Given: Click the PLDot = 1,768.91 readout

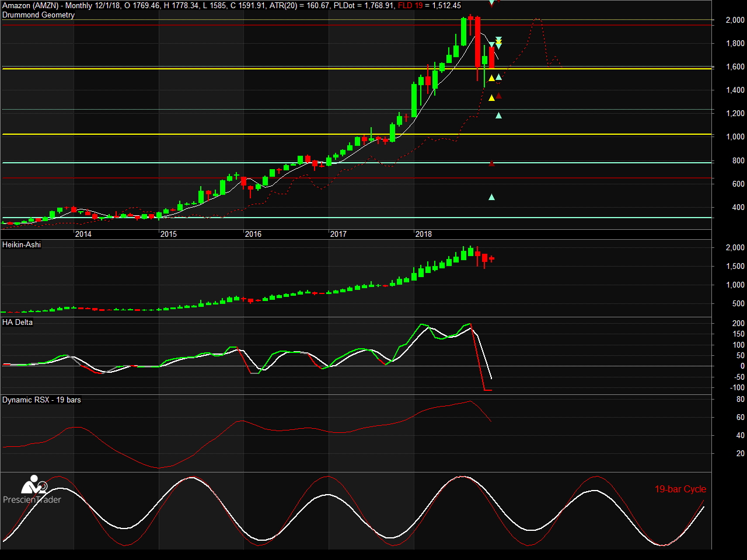Looking at the screenshot, I should [x=364, y=6].
